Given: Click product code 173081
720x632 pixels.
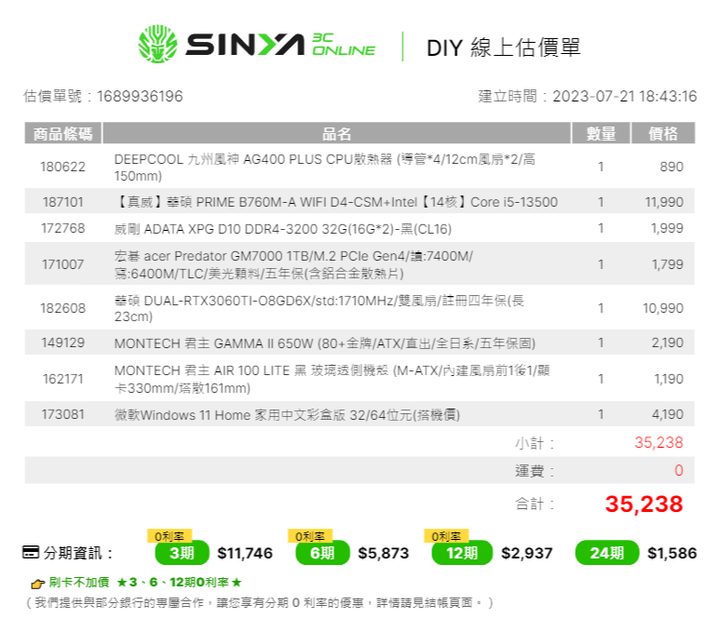Looking at the screenshot, I should [x=63, y=414].
